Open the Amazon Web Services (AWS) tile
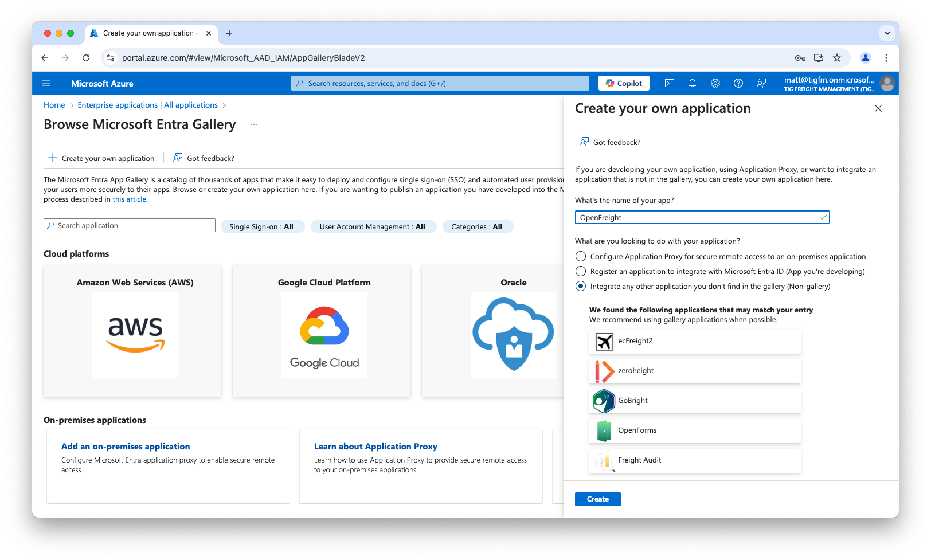 tap(132, 331)
